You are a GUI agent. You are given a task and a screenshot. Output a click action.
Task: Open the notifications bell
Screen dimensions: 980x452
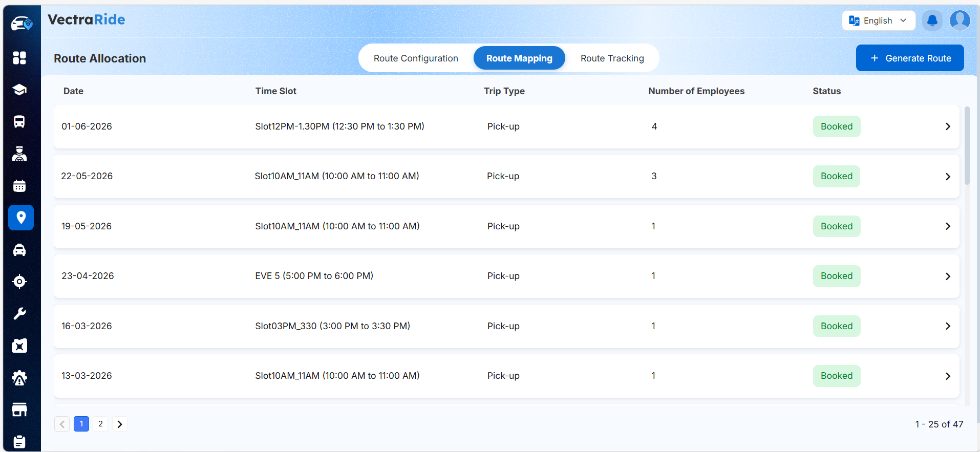932,20
